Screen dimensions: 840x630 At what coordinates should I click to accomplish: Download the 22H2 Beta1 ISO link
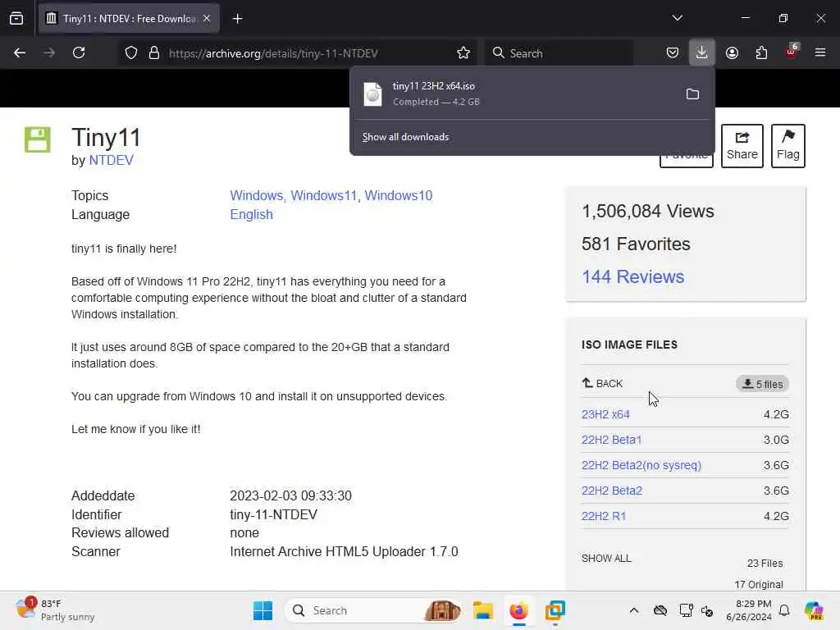611,440
